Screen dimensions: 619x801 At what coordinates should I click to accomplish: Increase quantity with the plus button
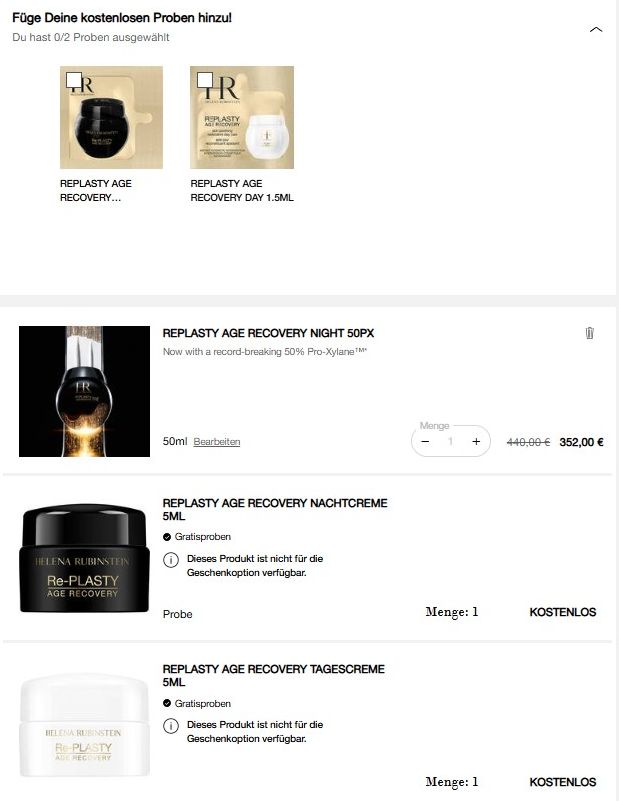[476, 441]
